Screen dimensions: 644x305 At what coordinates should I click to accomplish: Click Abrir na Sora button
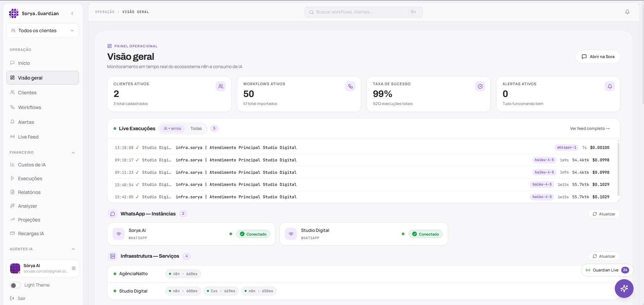598,57
